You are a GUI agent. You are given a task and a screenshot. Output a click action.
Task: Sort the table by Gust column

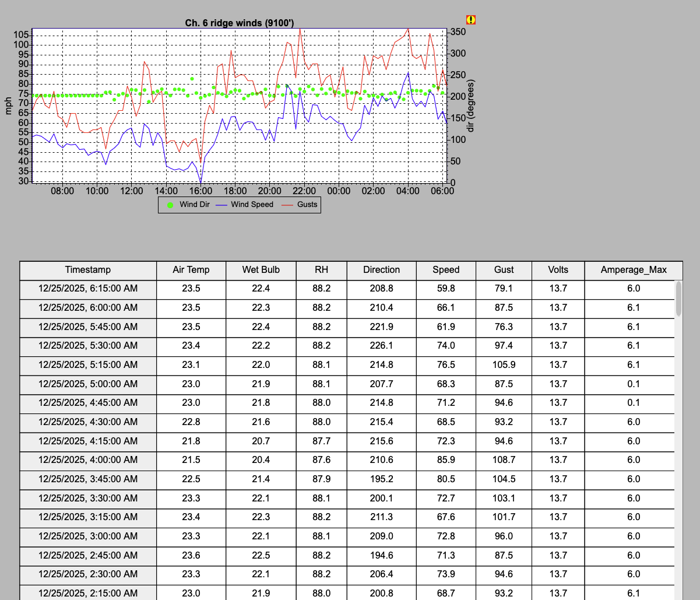[504, 269]
